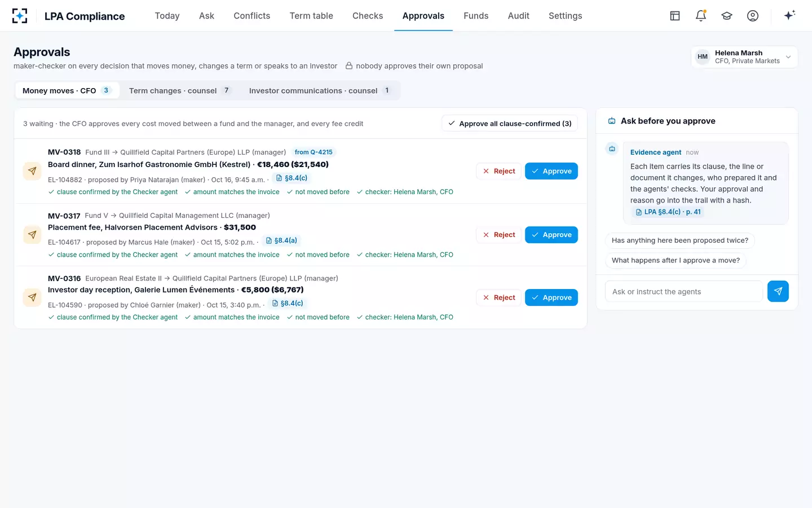Viewport: 812px width, 508px height.
Task: Select the Approvals nav tab
Action: 423,16
